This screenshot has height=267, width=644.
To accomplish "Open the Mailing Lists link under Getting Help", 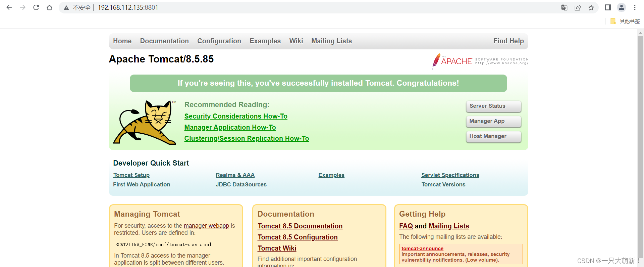I will click(449, 226).
